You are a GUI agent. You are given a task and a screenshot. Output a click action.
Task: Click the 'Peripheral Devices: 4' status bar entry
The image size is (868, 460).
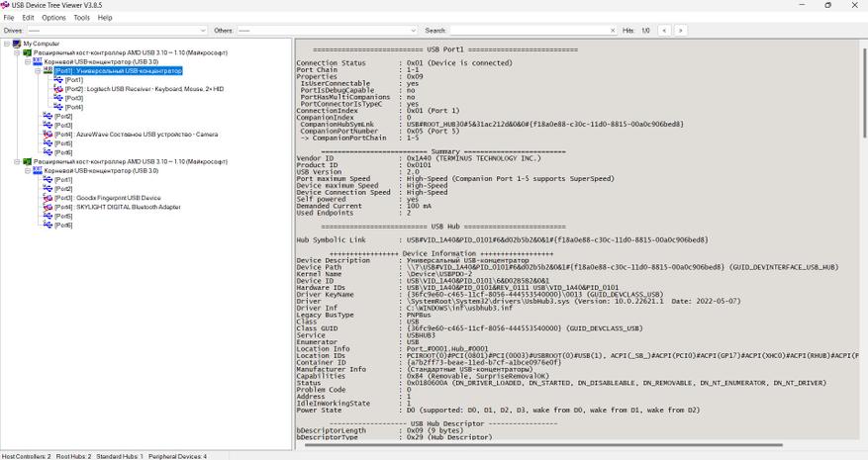pyautogui.click(x=178, y=456)
